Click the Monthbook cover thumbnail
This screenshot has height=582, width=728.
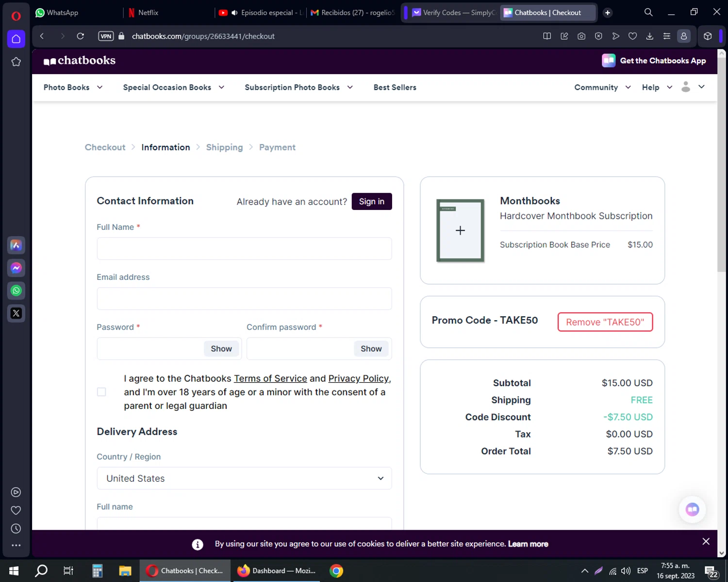click(460, 230)
